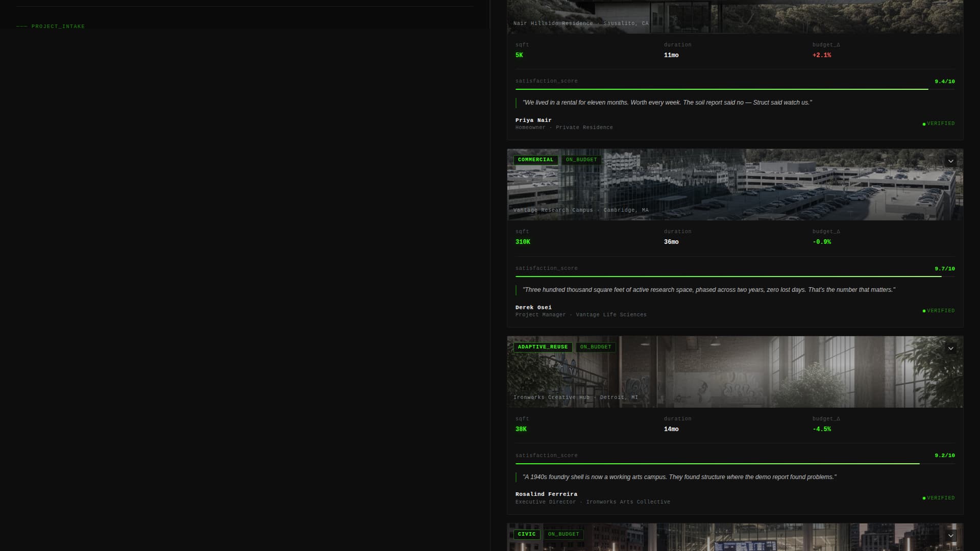Select the name Priya Nair
Viewport: 980px width, 551px height.
pos(533,120)
